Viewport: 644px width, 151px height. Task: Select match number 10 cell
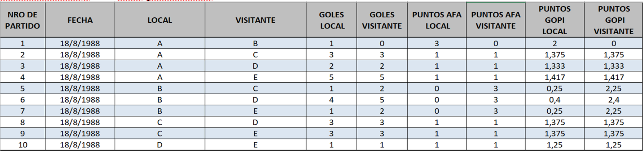(23, 145)
